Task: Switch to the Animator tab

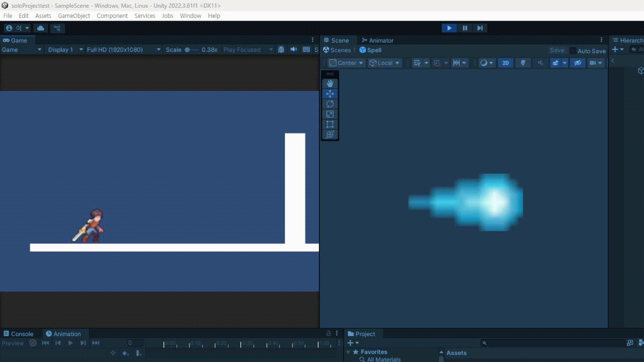Action: pyautogui.click(x=377, y=40)
